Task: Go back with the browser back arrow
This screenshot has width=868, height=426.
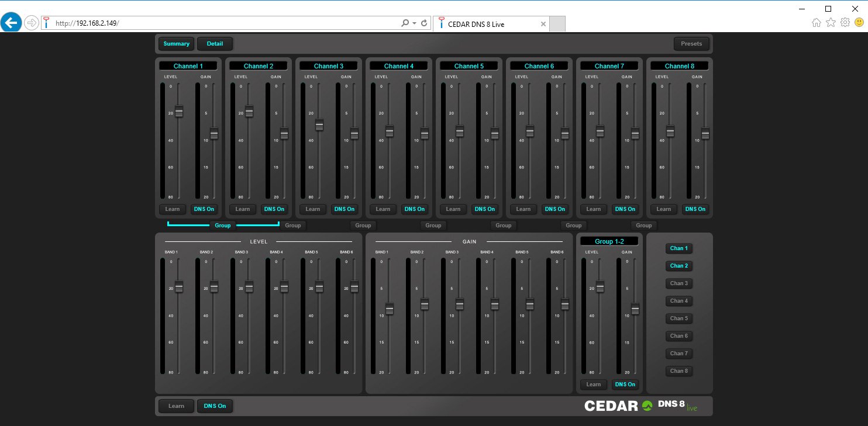Action: click(11, 23)
